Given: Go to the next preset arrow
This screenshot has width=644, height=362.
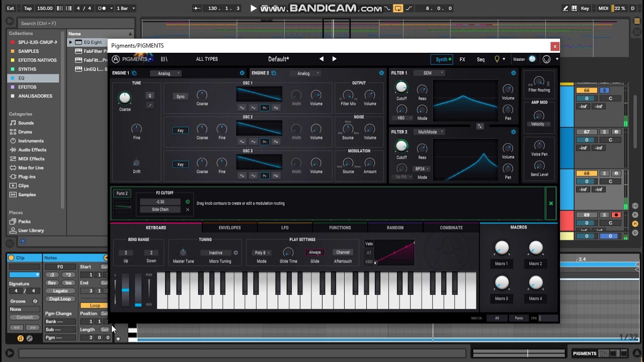Looking at the screenshot, I should [x=334, y=59].
